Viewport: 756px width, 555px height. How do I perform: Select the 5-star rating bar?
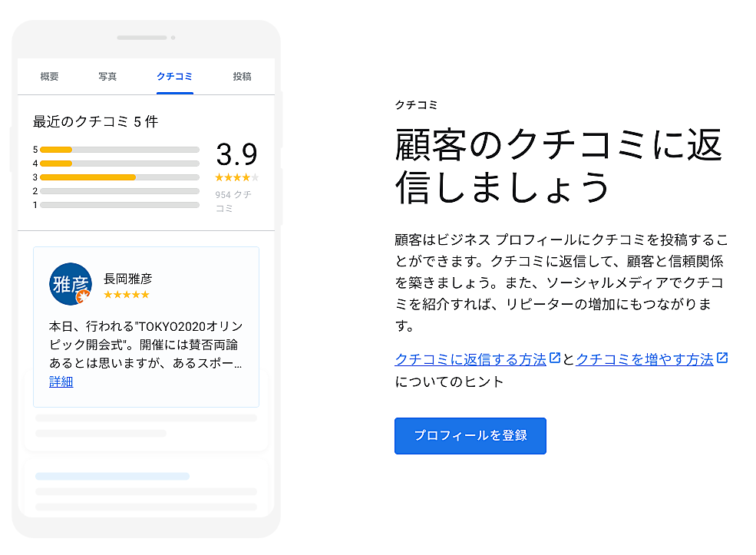[x=119, y=150]
